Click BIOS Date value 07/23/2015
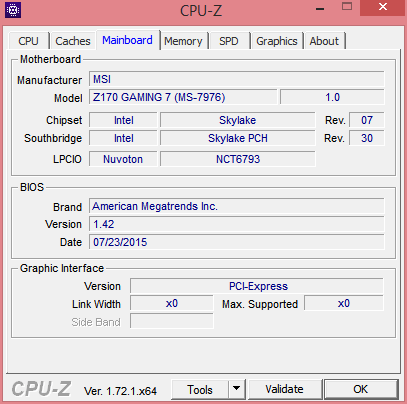Screen dimensions: 407x404 point(237,242)
